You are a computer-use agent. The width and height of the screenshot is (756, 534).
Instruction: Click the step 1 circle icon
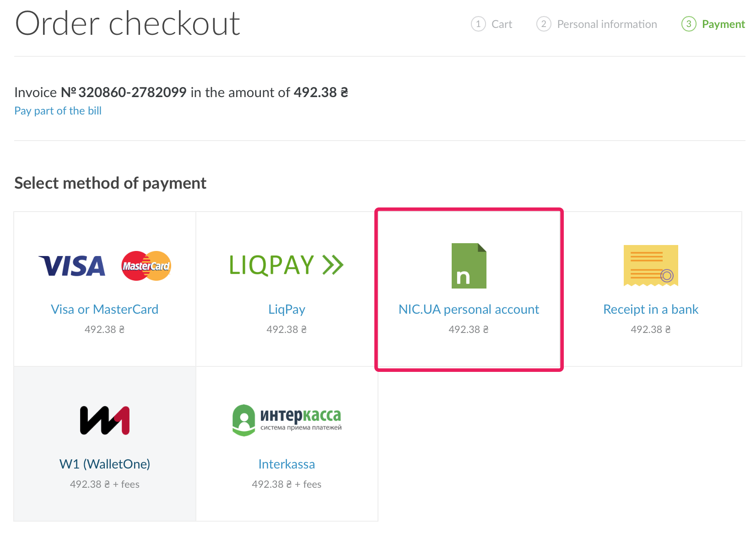tap(478, 24)
